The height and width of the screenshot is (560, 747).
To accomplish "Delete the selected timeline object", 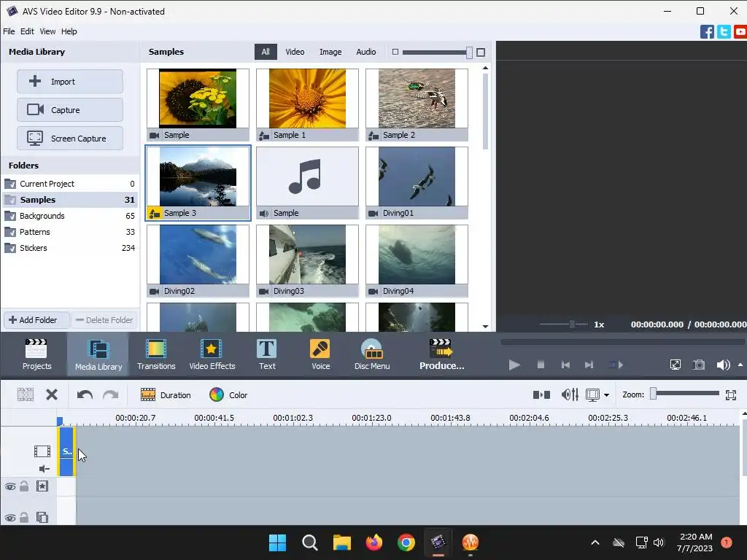I will [x=52, y=394].
